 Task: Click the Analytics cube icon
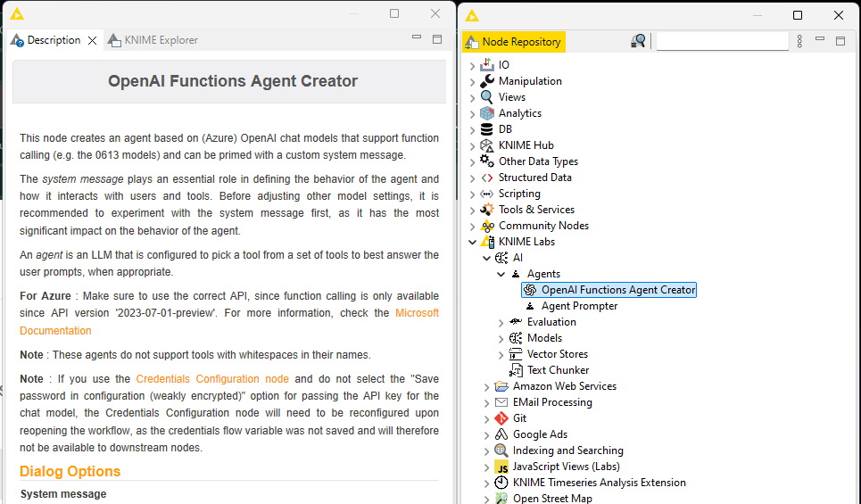487,113
